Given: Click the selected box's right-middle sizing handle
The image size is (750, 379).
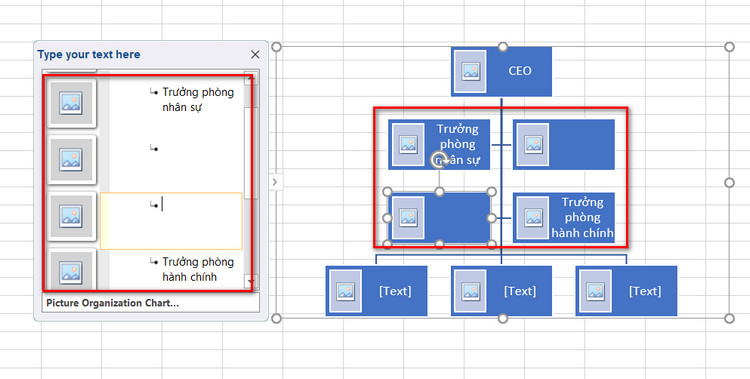Looking at the screenshot, I should pos(491,218).
